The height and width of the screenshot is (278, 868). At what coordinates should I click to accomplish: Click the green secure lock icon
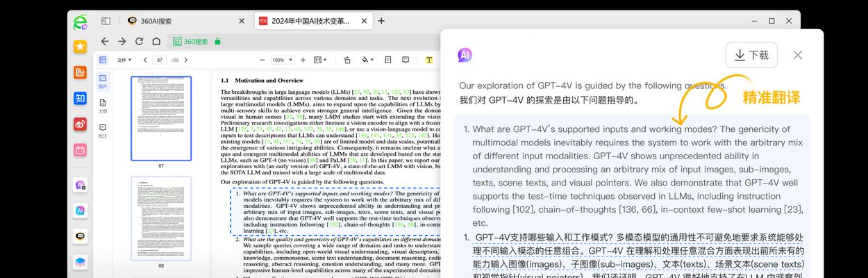coord(218,42)
